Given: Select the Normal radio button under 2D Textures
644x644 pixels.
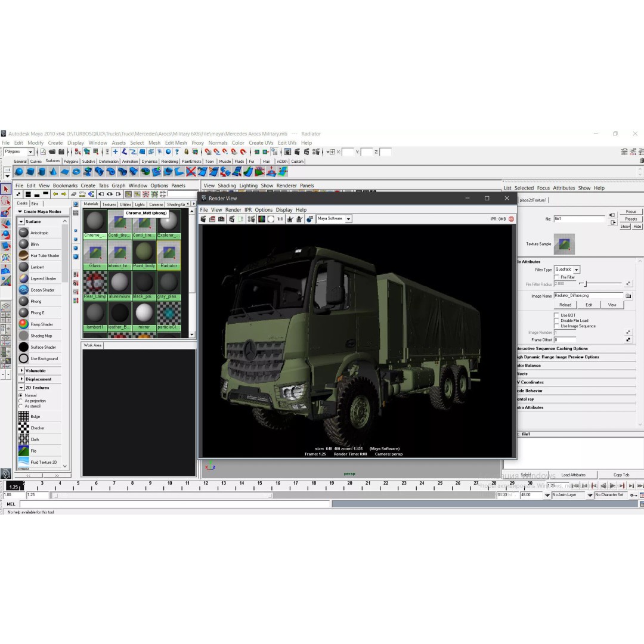Looking at the screenshot, I should (x=20, y=395).
